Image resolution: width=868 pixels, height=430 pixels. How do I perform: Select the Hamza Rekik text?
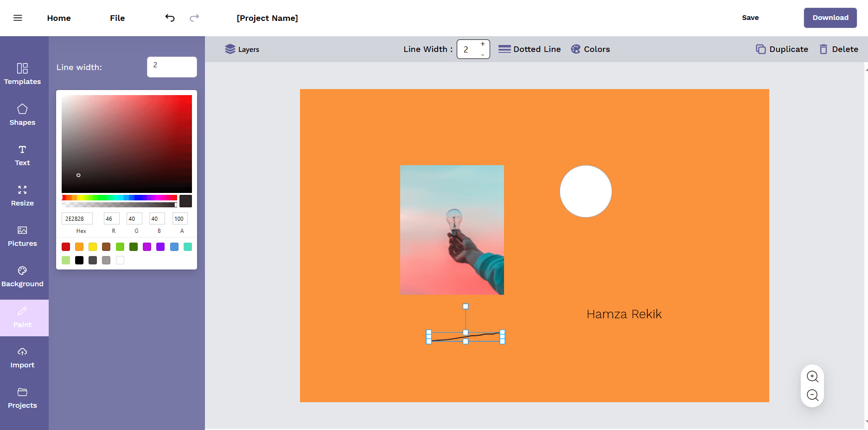click(624, 314)
